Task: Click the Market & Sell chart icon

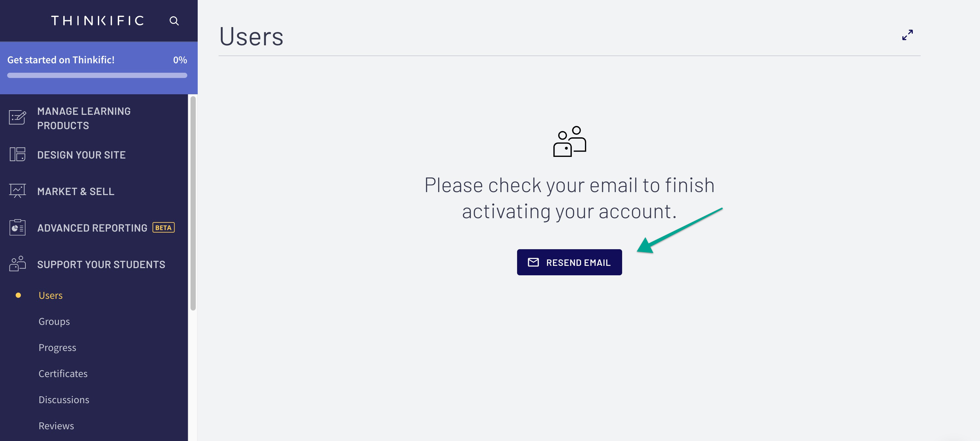Action: [x=18, y=190]
